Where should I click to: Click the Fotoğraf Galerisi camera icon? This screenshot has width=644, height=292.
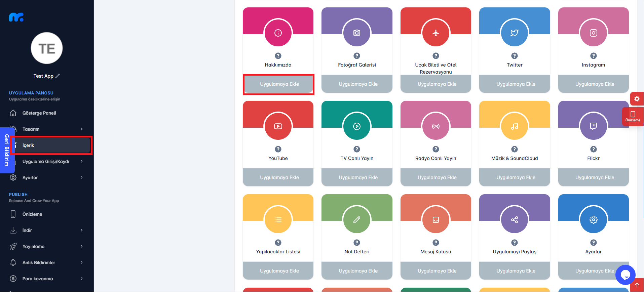coord(357,33)
